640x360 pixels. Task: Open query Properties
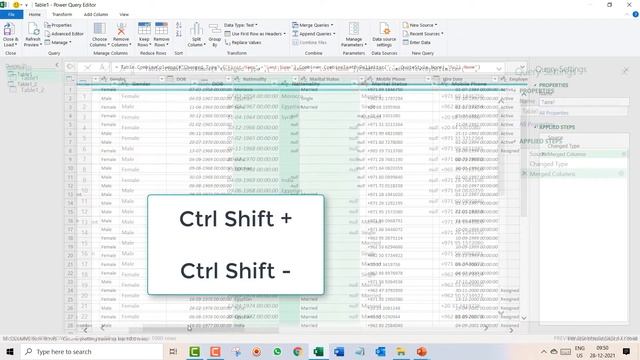[x=58, y=25]
